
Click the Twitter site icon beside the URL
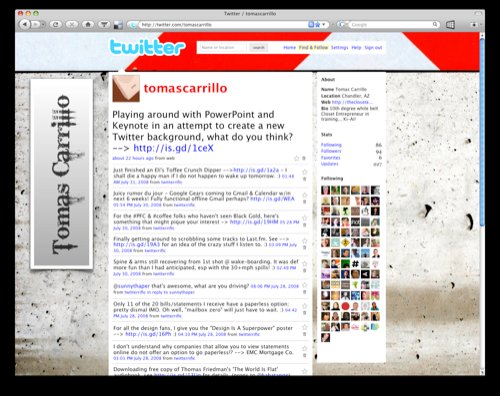point(133,25)
